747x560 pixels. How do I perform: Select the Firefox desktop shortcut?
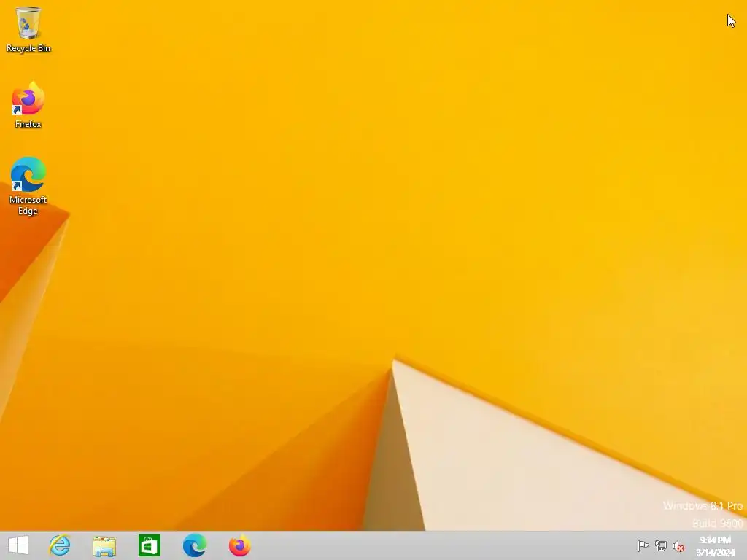click(x=28, y=105)
